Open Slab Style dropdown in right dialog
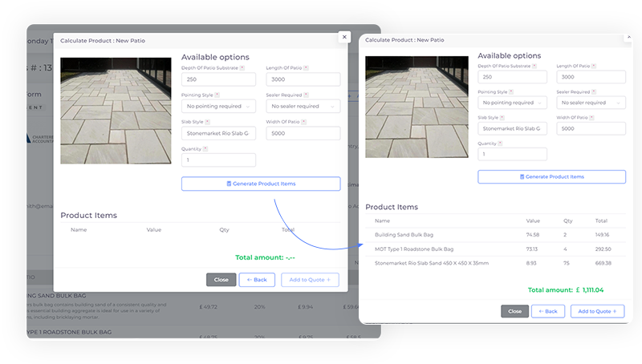Screen dimensions: 642x364 (x=512, y=128)
